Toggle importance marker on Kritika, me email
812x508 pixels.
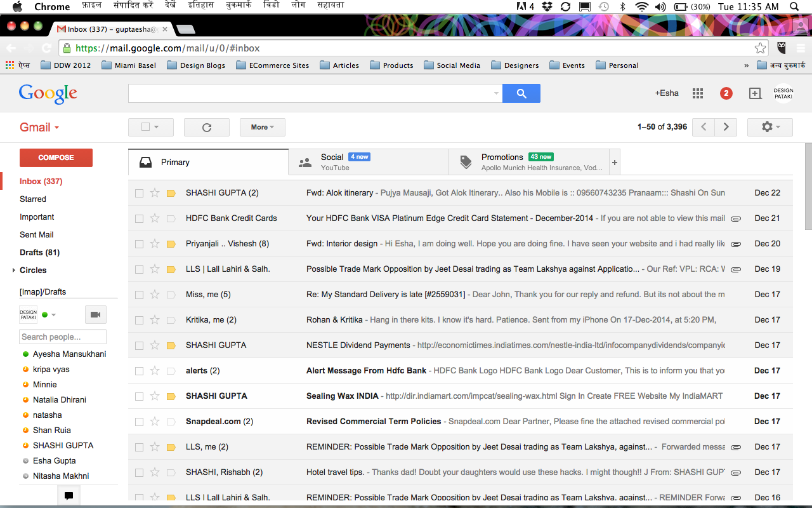click(x=171, y=320)
